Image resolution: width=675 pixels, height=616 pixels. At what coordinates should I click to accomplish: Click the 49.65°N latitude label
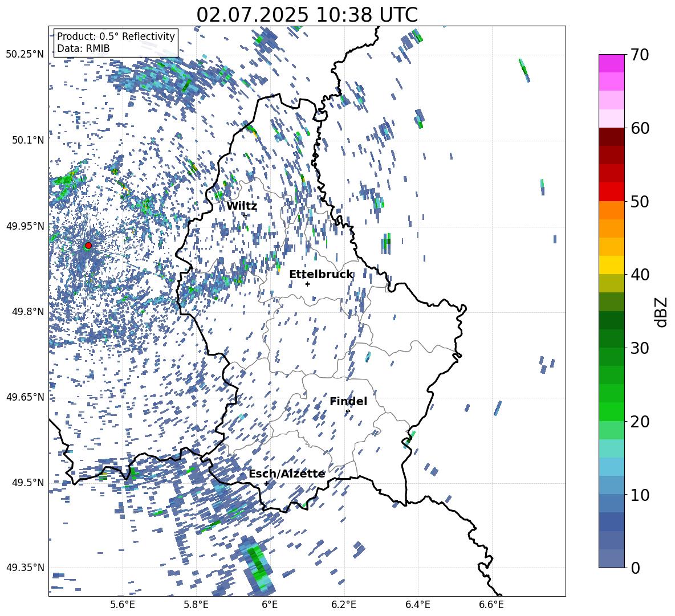(25, 397)
